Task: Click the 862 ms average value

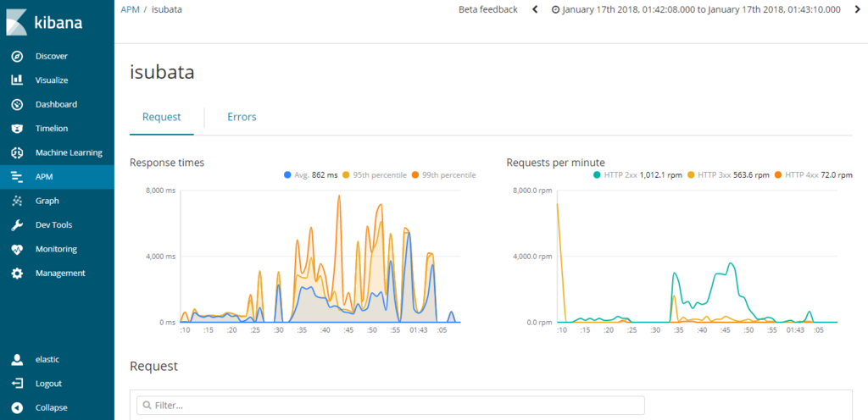Action: (x=325, y=174)
